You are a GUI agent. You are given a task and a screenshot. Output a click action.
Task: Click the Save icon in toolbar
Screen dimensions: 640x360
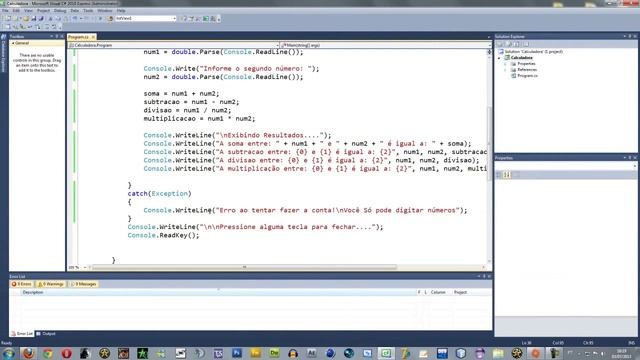click(33, 18)
